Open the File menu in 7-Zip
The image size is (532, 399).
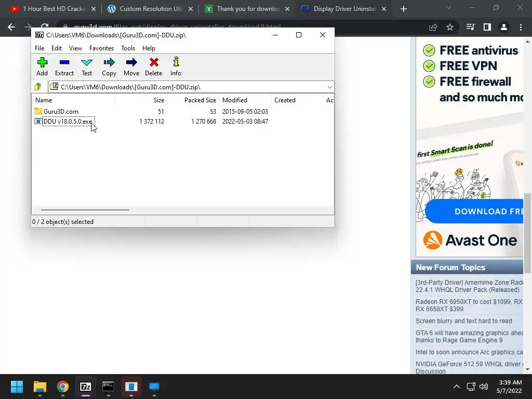(x=39, y=48)
